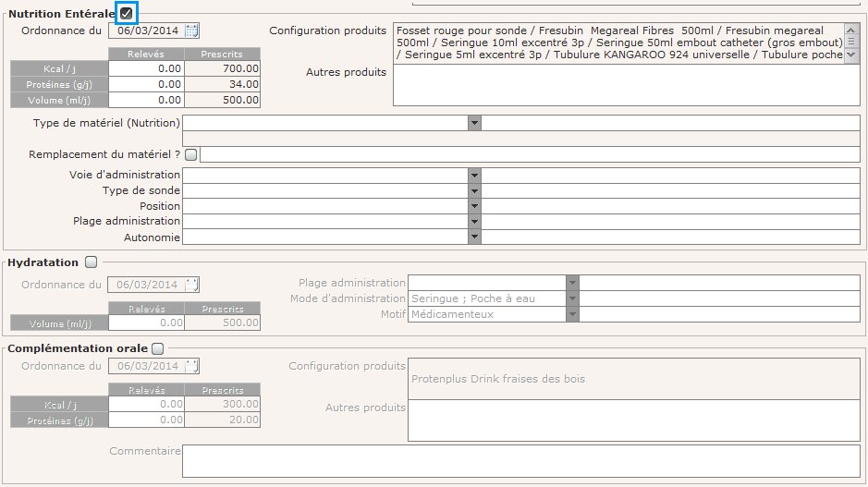Open the Position dropdown
The image size is (868, 487).
[474, 206]
